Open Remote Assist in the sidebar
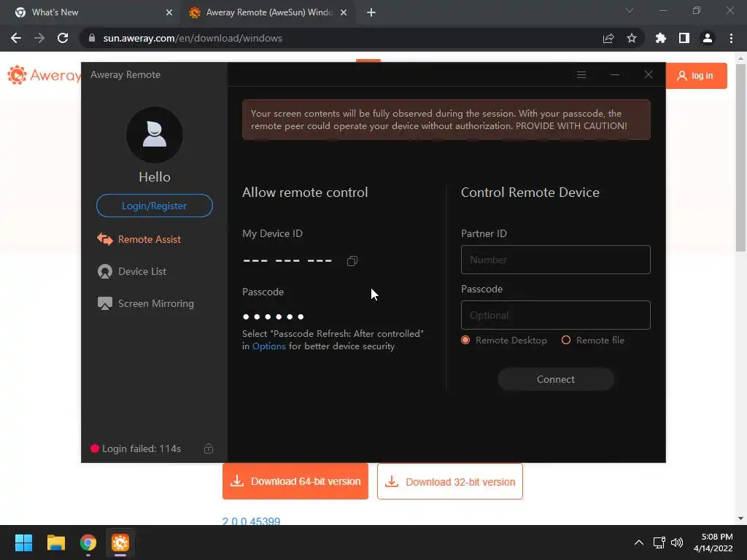Screen dimensions: 747x560 (x=139, y=239)
